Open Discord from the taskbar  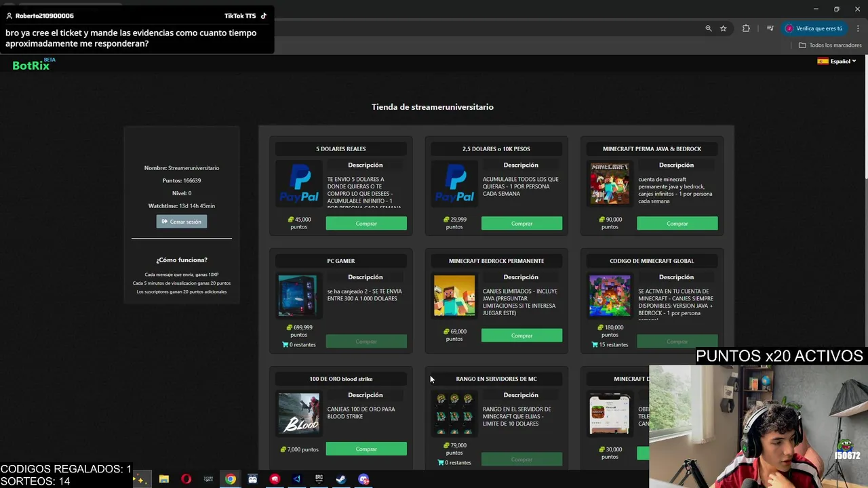363,479
